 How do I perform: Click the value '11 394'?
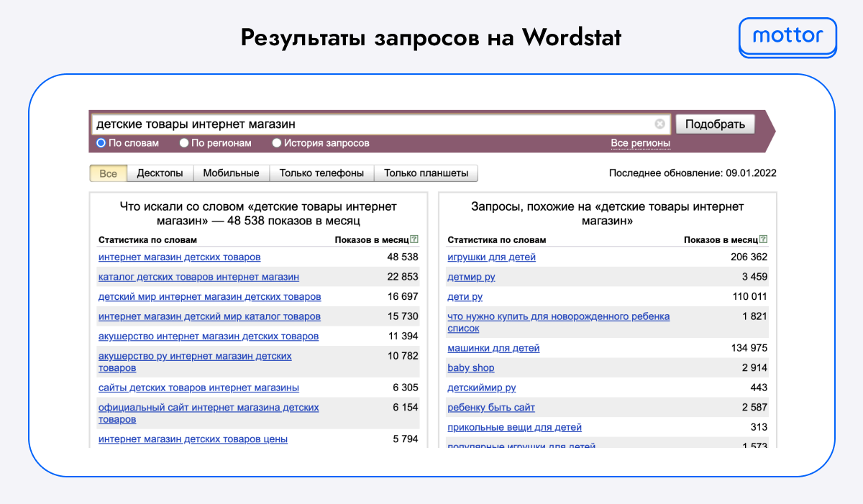click(403, 336)
